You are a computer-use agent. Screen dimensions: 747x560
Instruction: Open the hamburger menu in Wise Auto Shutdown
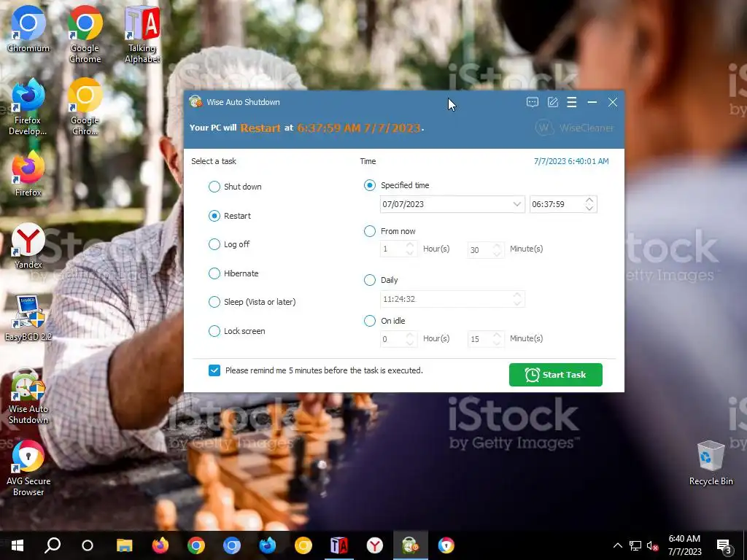572,102
